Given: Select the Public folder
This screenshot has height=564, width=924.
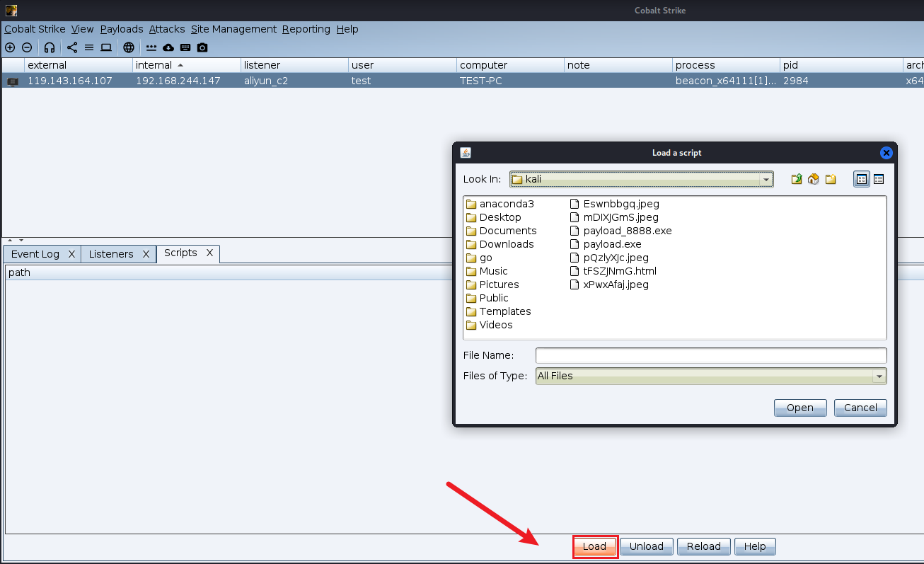Looking at the screenshot, I should click(x=487, y=298).
